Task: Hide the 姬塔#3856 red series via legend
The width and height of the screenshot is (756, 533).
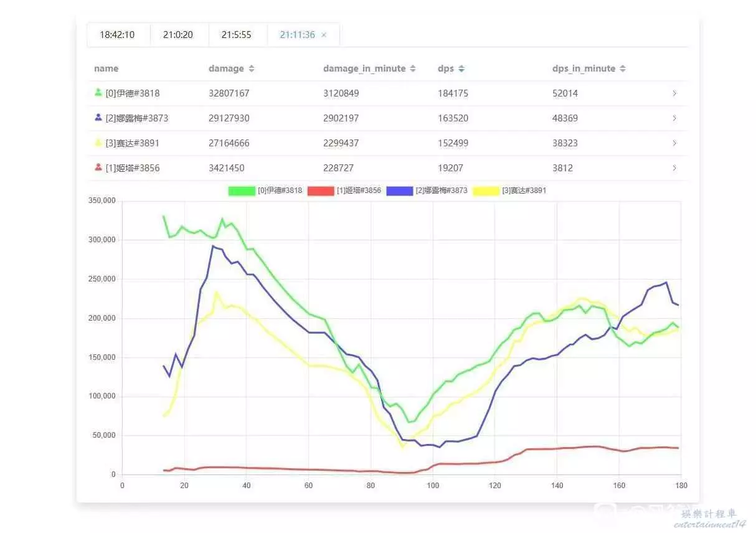Action: pos(321,191)
